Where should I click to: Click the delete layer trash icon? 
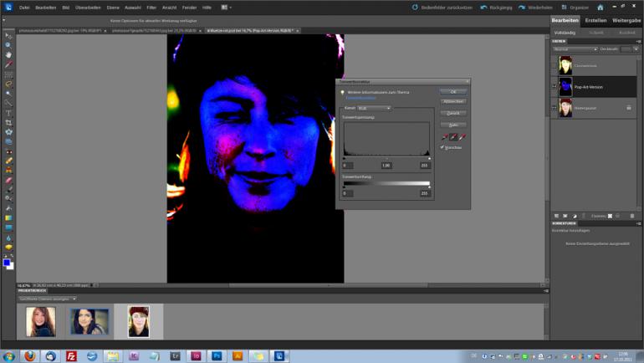click(632, 216)
